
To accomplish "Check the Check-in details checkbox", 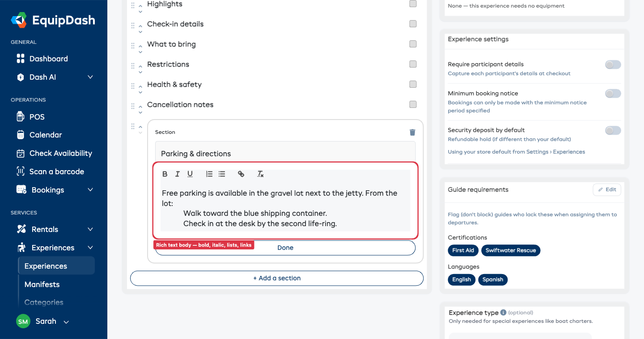I will 413,24.
